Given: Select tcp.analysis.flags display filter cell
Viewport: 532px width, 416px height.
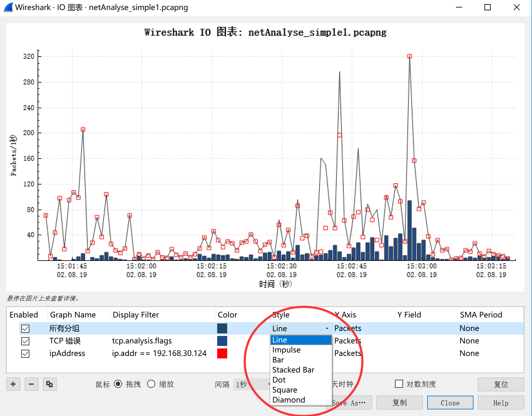Looking at the screenshot, I should point(142,341).
